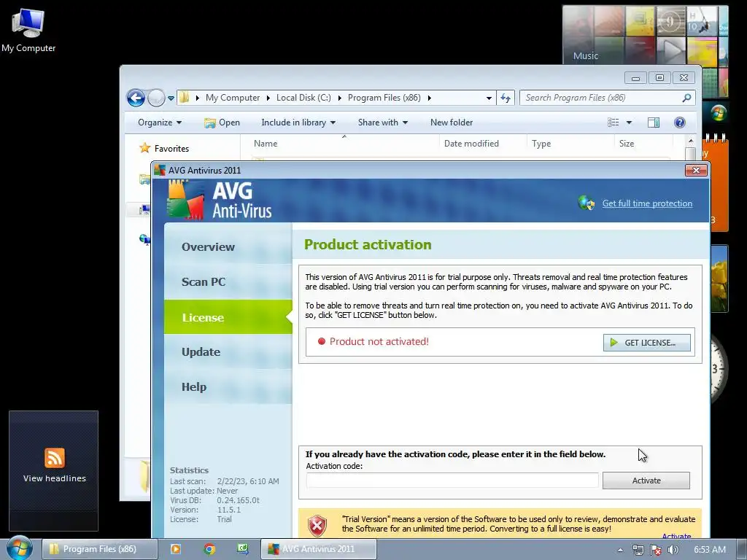The width and height of the screenshot is (747, 560).
Task: Minimize the Explorer window
Action: coord(635,77)
